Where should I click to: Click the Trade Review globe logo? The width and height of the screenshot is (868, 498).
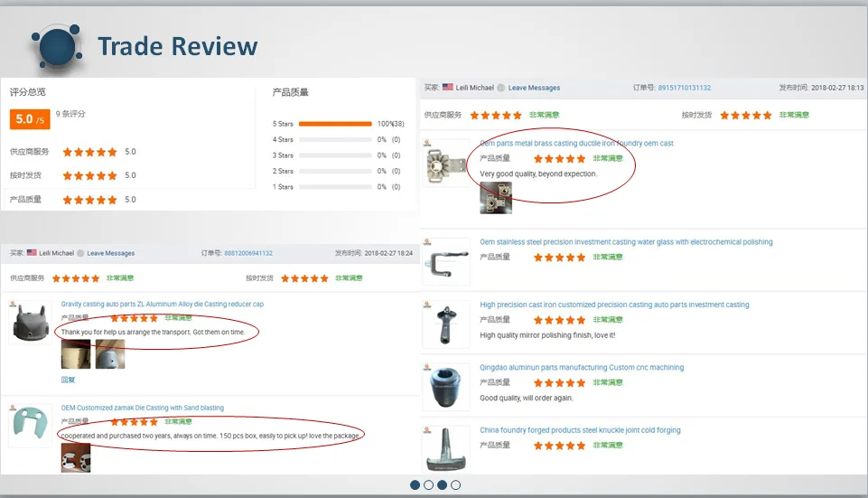pyautogui.click(x=57, y=47)
